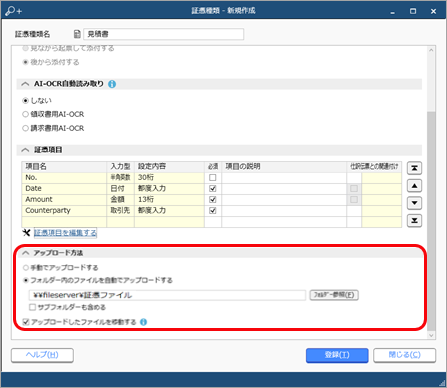Click the 閉じる(C) button
The width and height of the screenshot is (447, 388).
click(404, 355)
